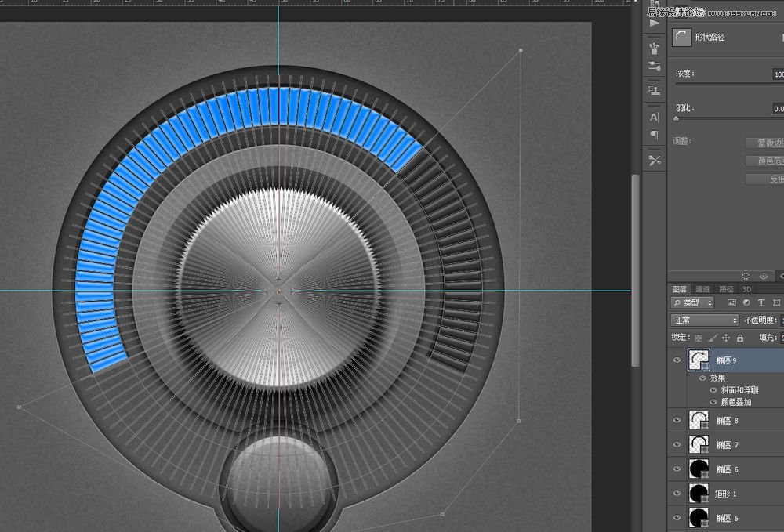This screenshot has width=784, height=532.
Task: Click the 羽化 slider handle
Action: (676, 118)
